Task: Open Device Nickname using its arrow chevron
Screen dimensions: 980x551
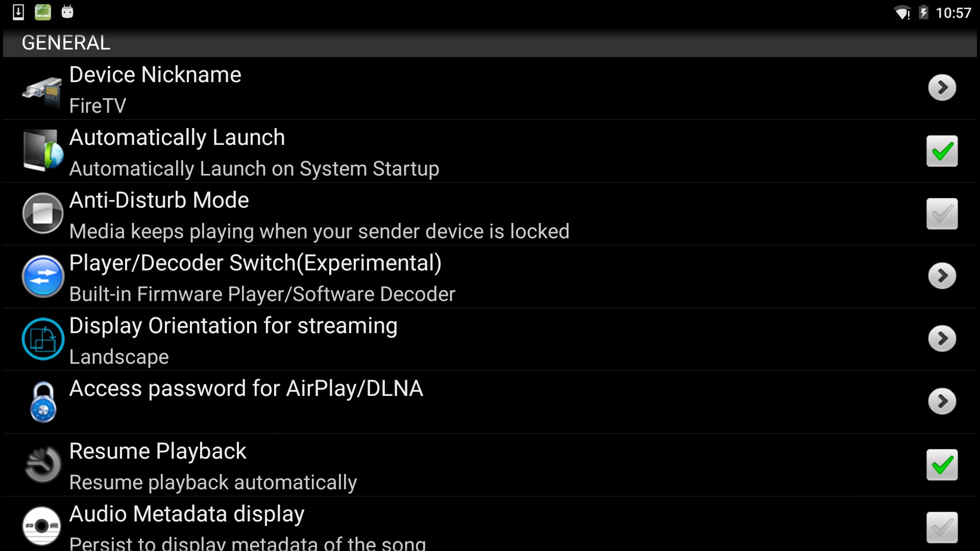Action: (942, 88)
